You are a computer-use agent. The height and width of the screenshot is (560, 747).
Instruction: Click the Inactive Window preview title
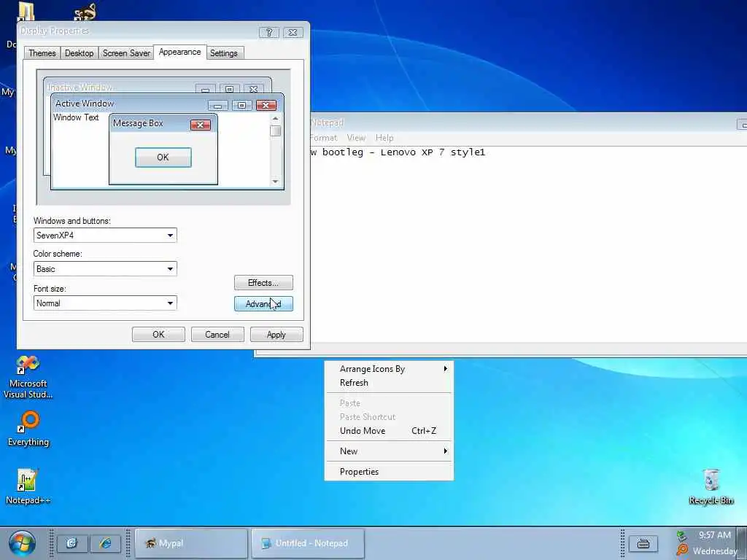coord(80,87)
